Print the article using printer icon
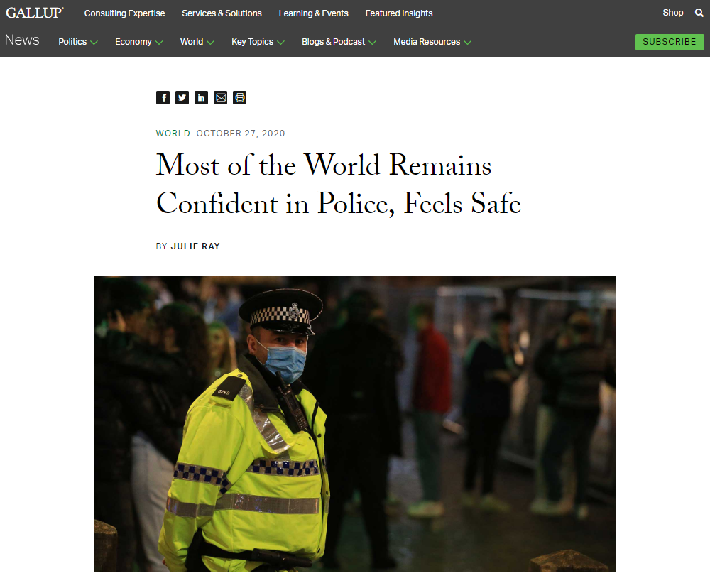Image resolution: width=710 pixels, height=588 pixels. [239, 97]
